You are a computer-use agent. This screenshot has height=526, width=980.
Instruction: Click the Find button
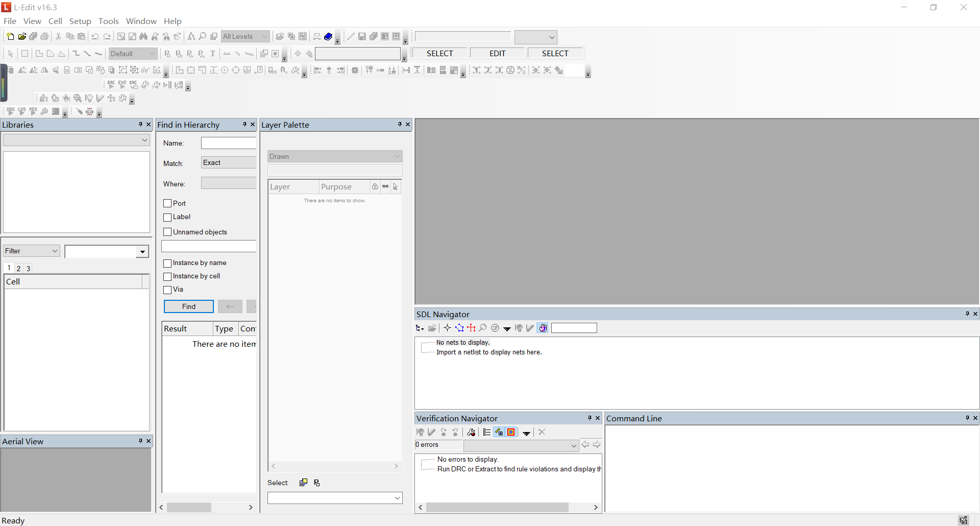189,306
